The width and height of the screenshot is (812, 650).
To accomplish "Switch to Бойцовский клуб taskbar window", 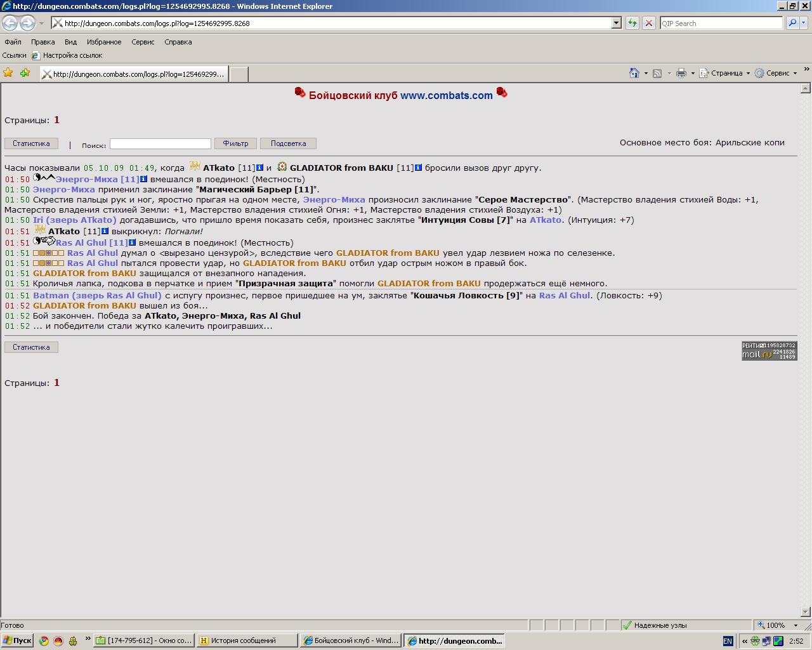I will tap(351, 640).
